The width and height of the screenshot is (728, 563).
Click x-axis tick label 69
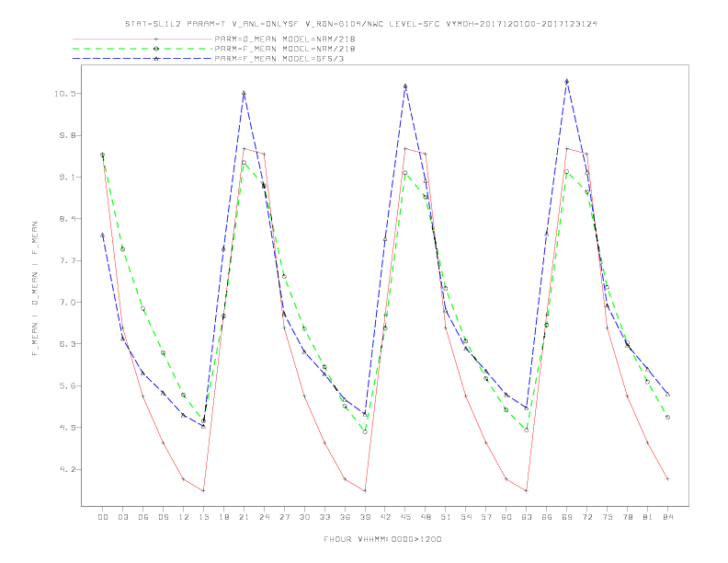567,517
